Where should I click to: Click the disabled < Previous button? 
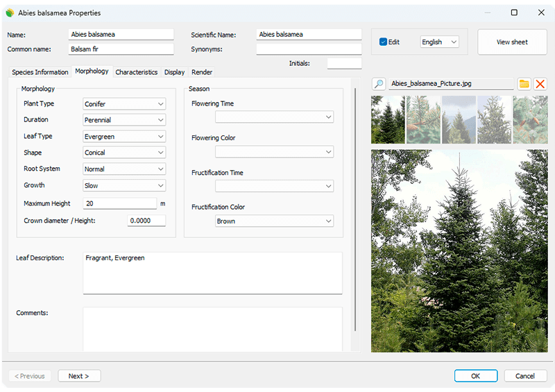tap(29, 376)
